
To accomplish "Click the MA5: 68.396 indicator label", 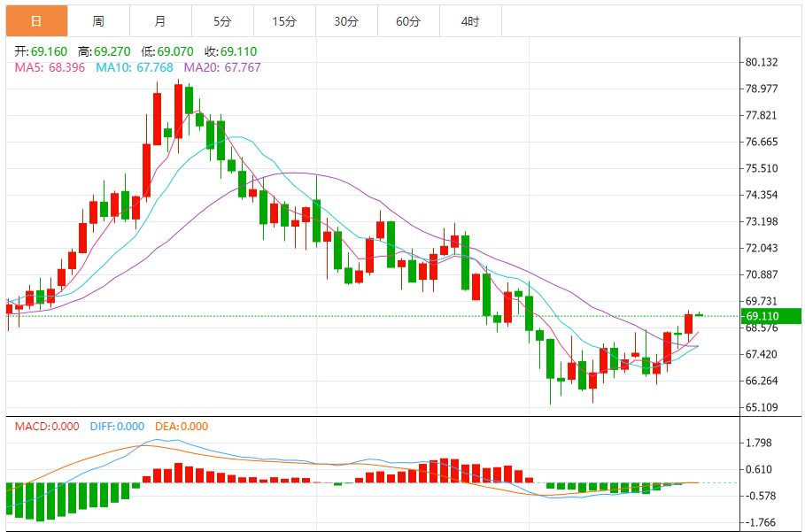I will click(50, 67).
